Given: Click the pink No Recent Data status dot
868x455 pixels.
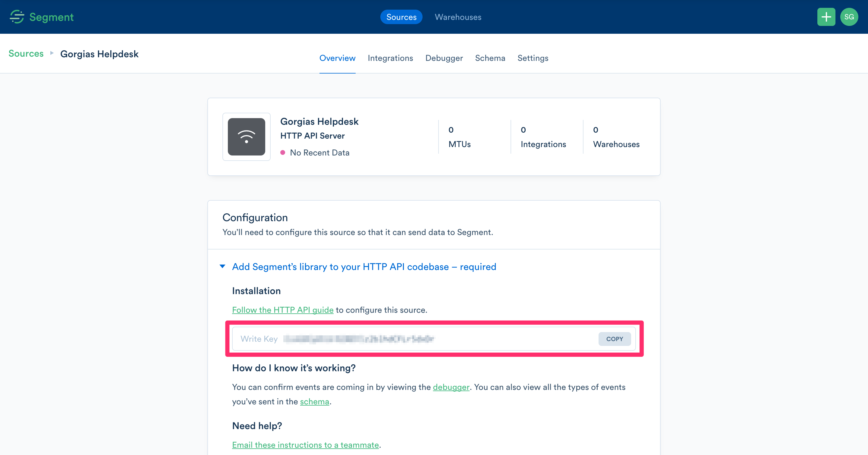Looking at the screenshot, I should (x=283, y=152).
